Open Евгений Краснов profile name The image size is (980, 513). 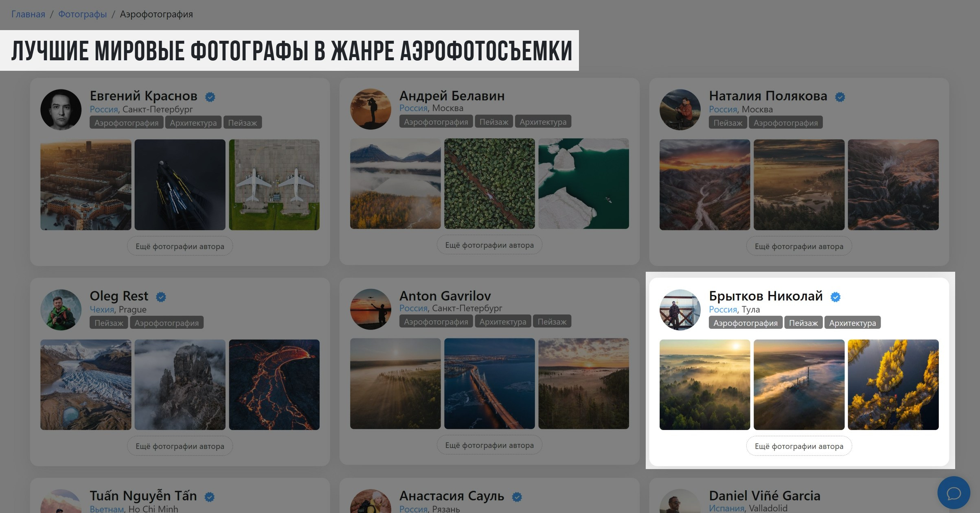[143, 96]
